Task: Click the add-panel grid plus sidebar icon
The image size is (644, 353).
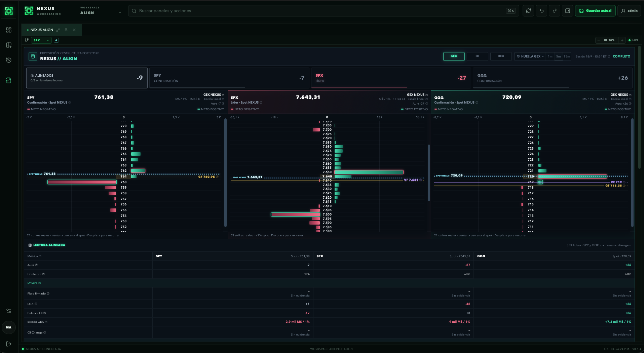Action: [9, 45]
